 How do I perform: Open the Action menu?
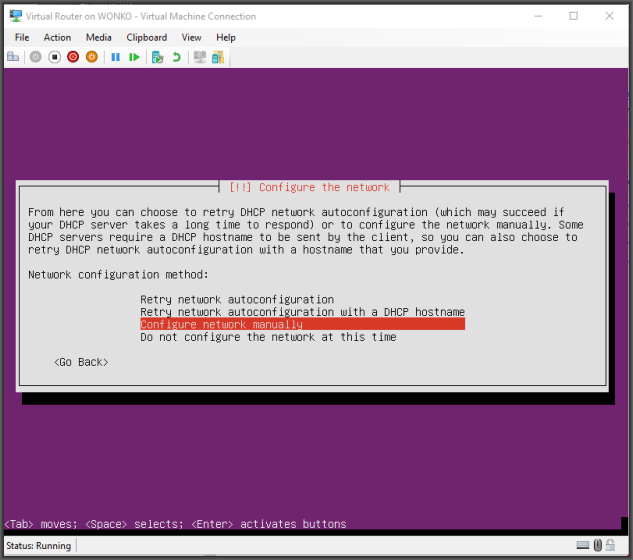[x=57, y=38]
